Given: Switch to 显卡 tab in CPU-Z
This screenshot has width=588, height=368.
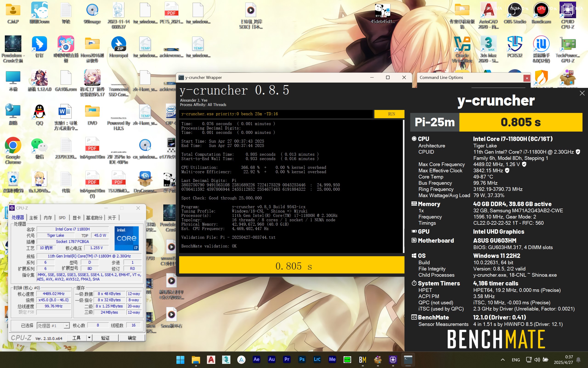Looking at the screenshot, I should 76,218.
